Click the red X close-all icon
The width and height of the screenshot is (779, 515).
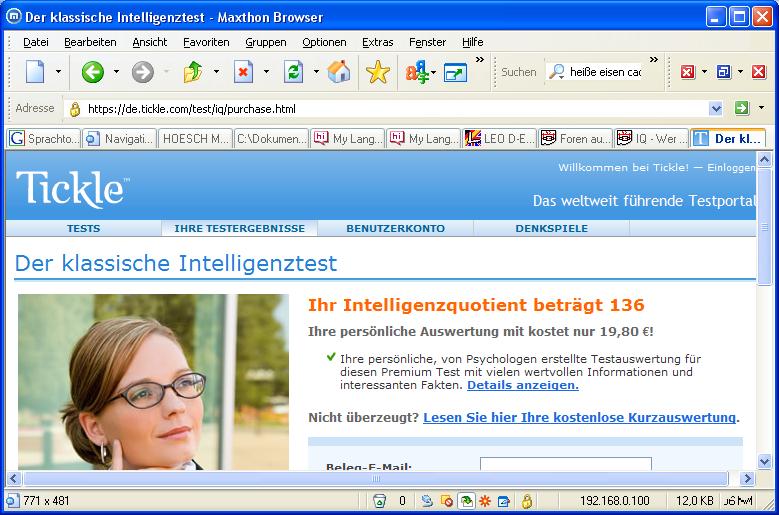(759, 72)
